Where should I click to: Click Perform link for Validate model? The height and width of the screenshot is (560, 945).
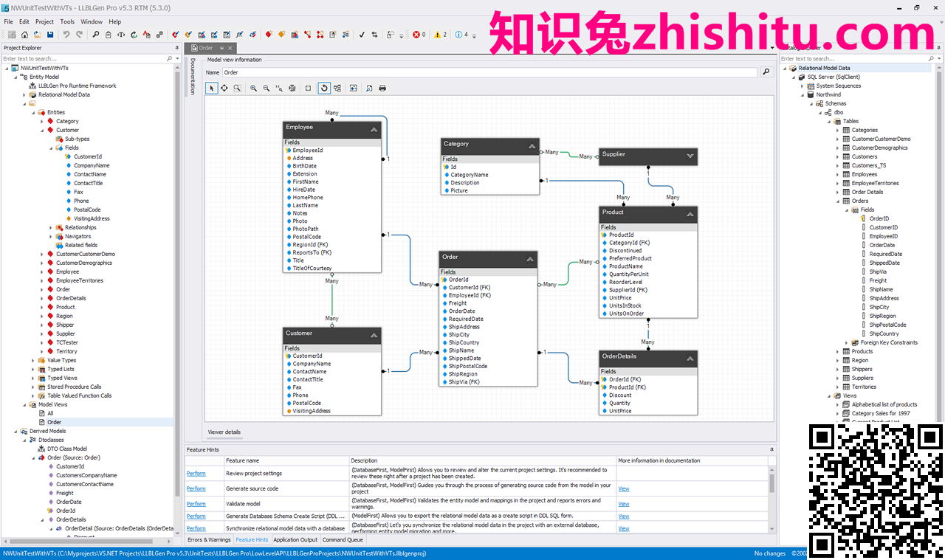(x=196, y=503)
